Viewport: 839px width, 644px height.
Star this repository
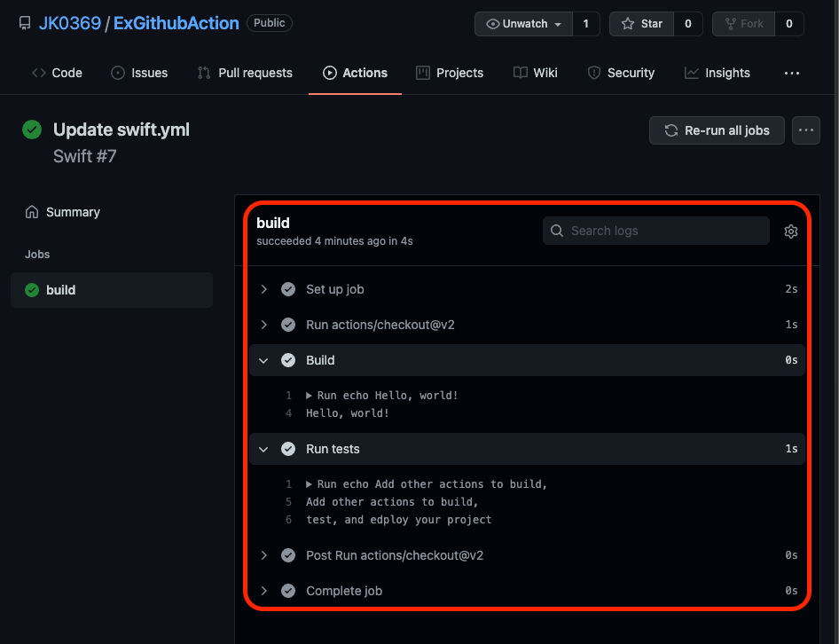pos(641,24)
